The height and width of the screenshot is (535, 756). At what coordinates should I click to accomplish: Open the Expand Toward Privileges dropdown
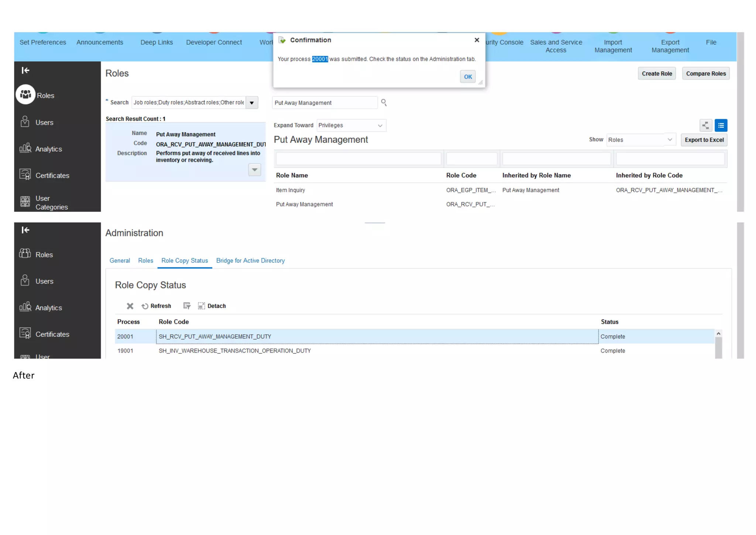379,125
